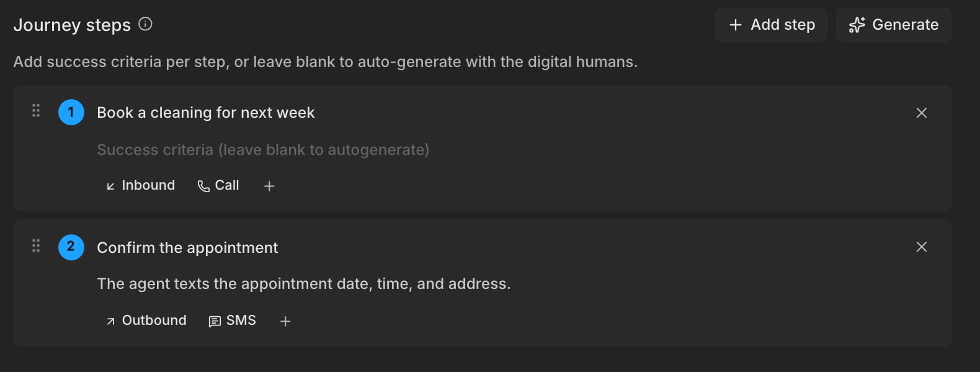Viewport: 980px width, 372px height.
Task: Click the blue number 1 step badge
Action: pos(71,112)
